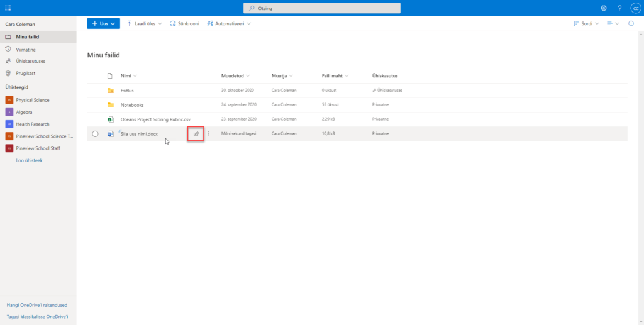Open more actions for Siia uus nimi.docx
Viewport: 644px width, 325px height.
pos(209,133)
